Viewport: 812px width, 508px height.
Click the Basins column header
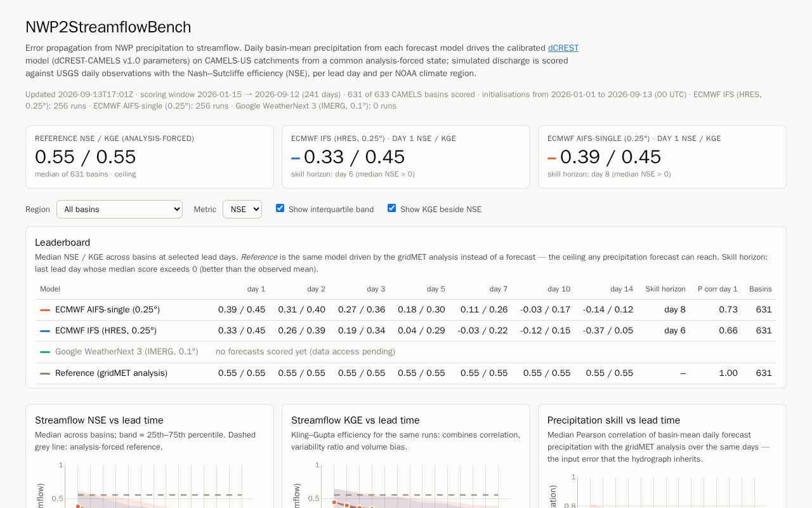(x=761, y=289)
